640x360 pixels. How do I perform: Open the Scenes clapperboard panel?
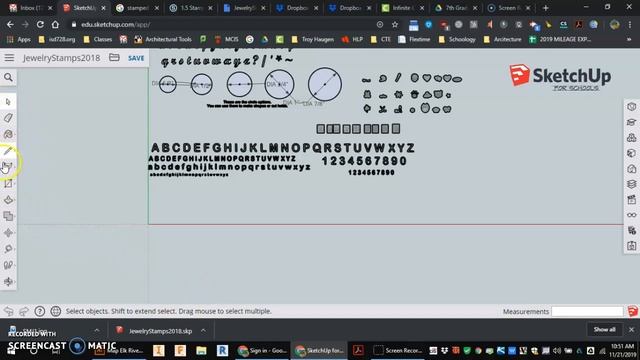631,200
